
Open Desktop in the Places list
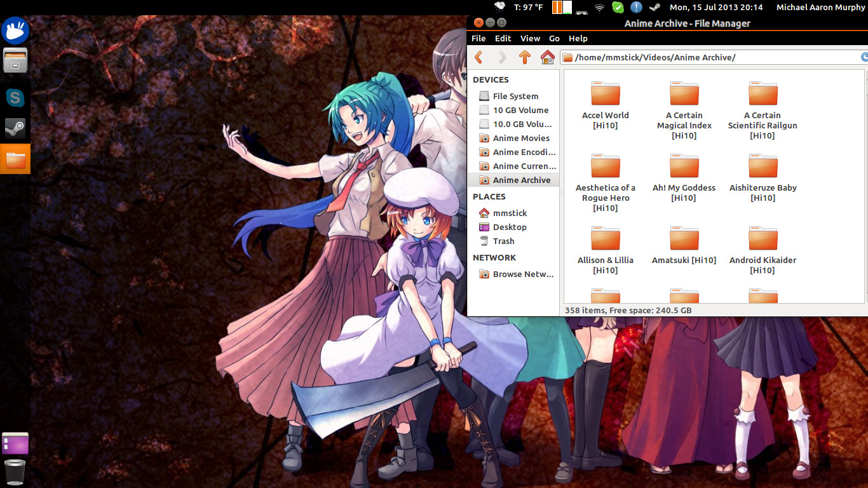(513, 227)
